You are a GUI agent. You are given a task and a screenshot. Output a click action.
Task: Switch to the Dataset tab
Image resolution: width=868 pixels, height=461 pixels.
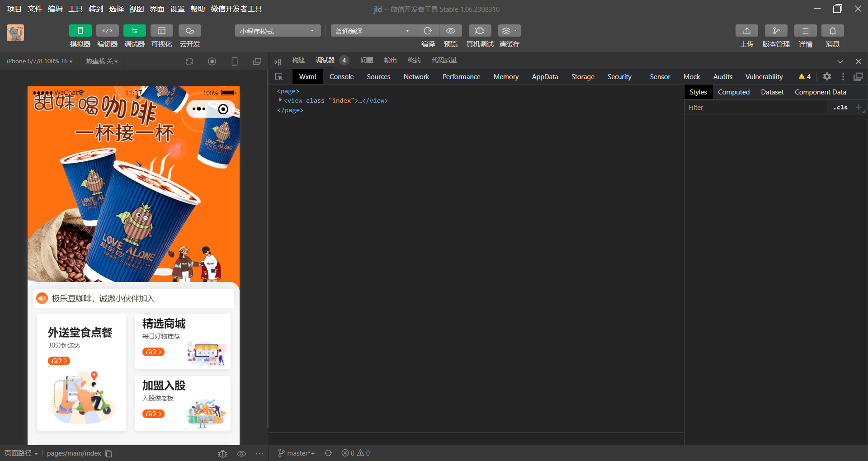click(x=772, y=92)
